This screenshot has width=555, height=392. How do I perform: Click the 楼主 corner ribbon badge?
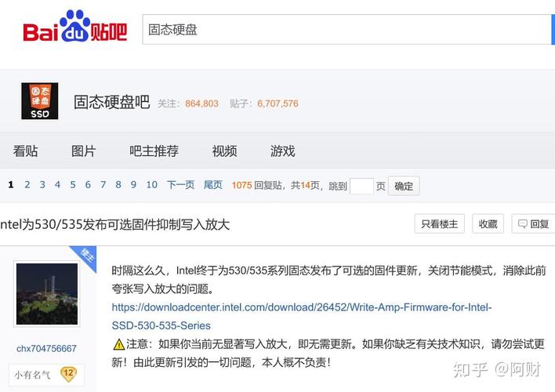point(85,256)
